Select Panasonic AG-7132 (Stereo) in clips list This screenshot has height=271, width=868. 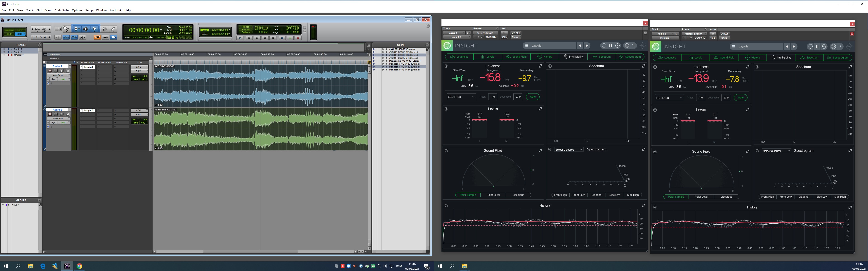(x=404, y=64)
